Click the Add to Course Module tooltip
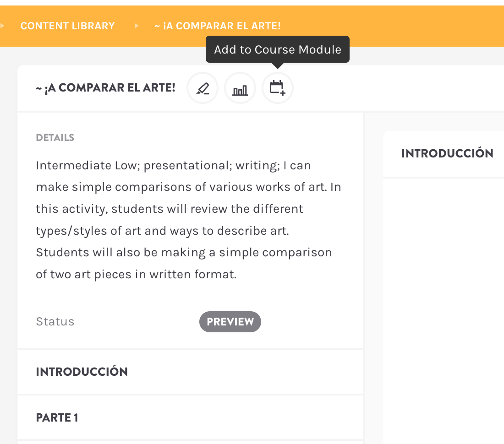Image resolution: width=504 pixels, height=444 pixels. tap(278, 49)
